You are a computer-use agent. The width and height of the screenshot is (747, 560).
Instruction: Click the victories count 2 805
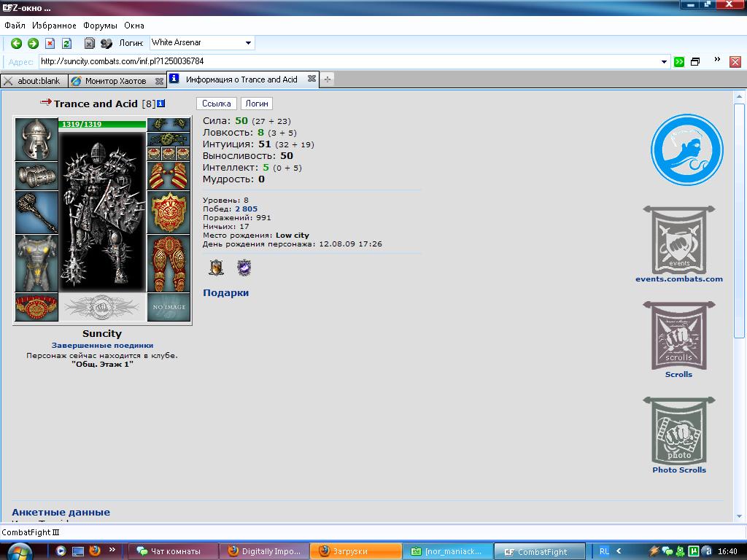pos(247,209)
